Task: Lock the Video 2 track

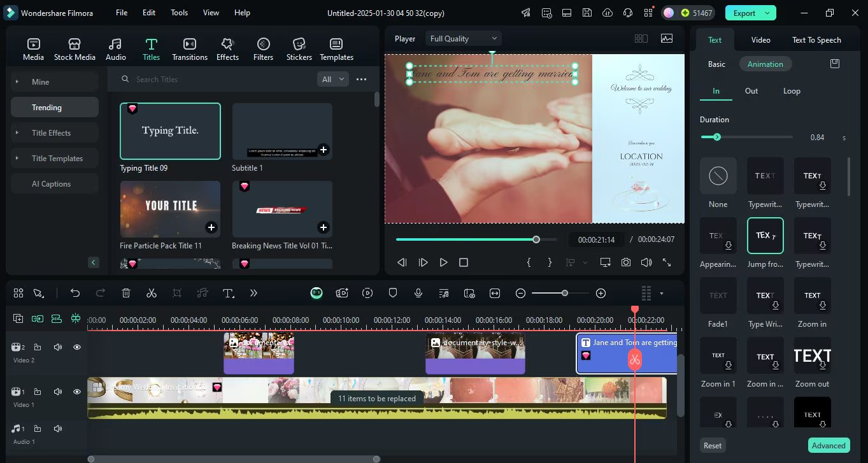Action: click(38, 347)
